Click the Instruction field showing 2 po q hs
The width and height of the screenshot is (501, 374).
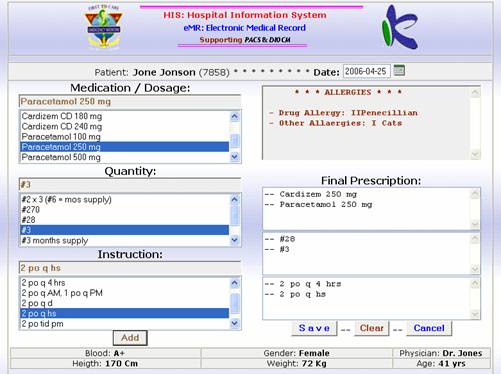tap(130, 268)
